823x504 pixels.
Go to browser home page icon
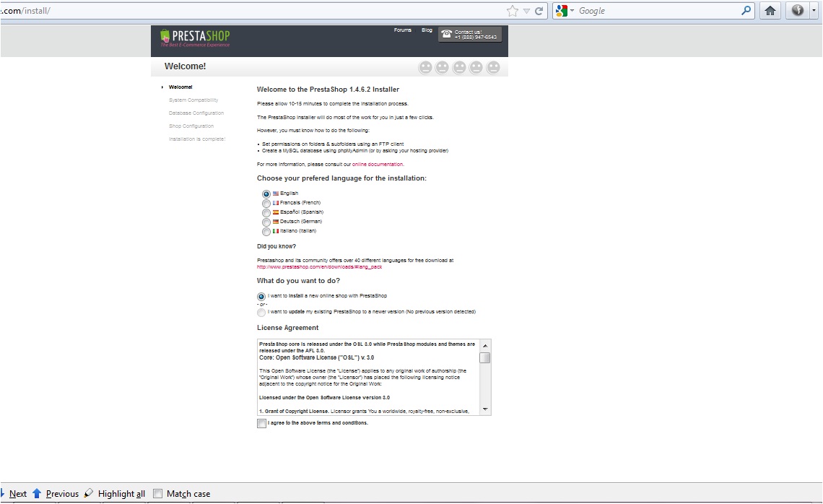tap(770, 11)
